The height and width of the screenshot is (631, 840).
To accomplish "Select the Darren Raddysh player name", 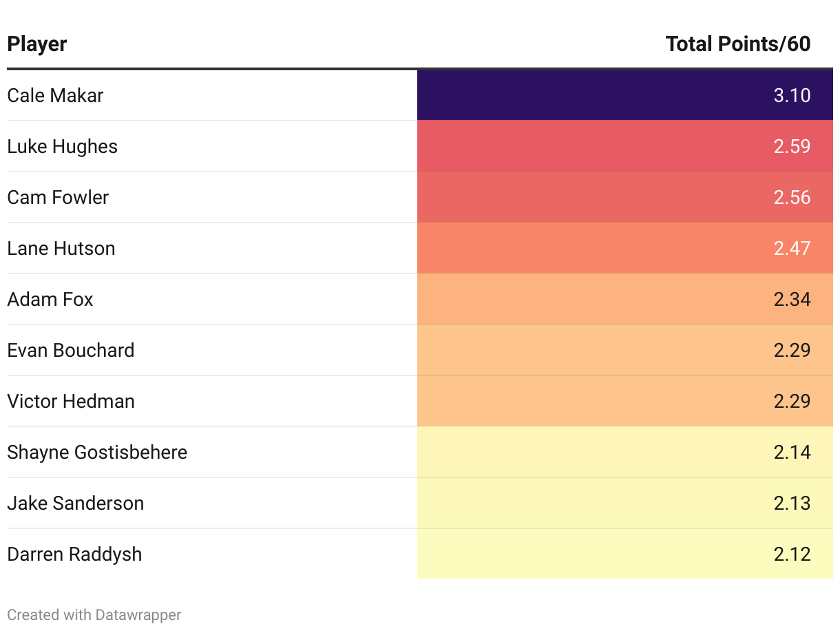I will (74, 554).
